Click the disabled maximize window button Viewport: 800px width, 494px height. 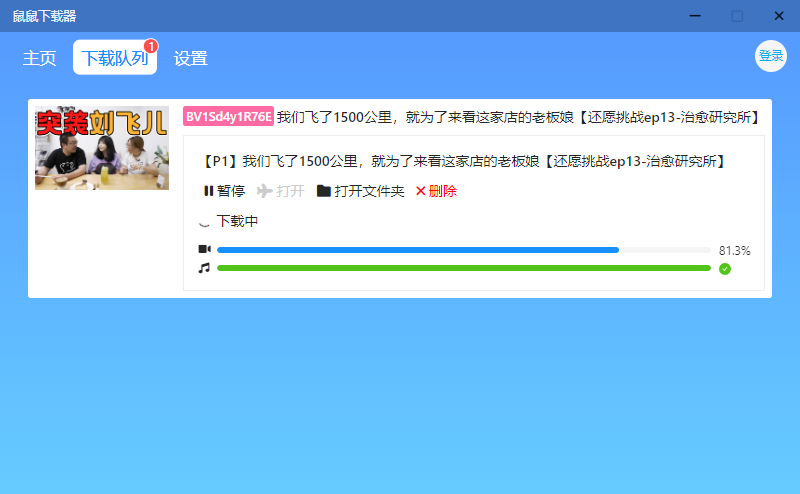737,16
